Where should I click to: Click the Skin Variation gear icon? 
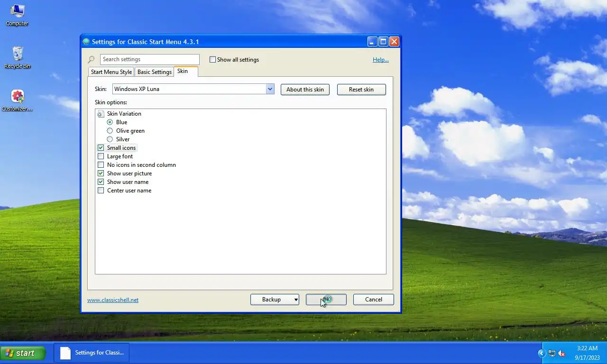click(x=100, y=114)
